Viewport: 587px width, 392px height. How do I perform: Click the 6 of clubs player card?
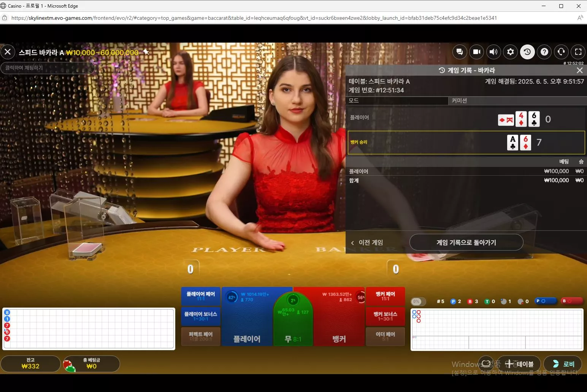(534, 119)
